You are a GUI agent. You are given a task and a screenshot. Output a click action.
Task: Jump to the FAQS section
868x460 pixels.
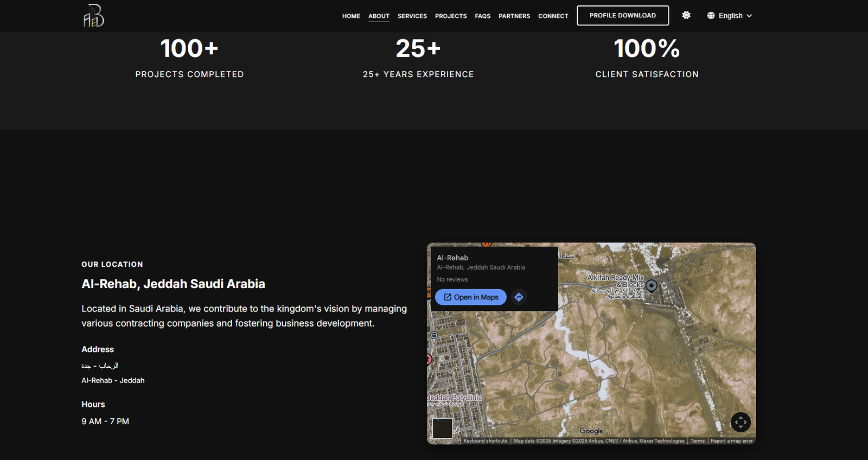click(483, 16)
